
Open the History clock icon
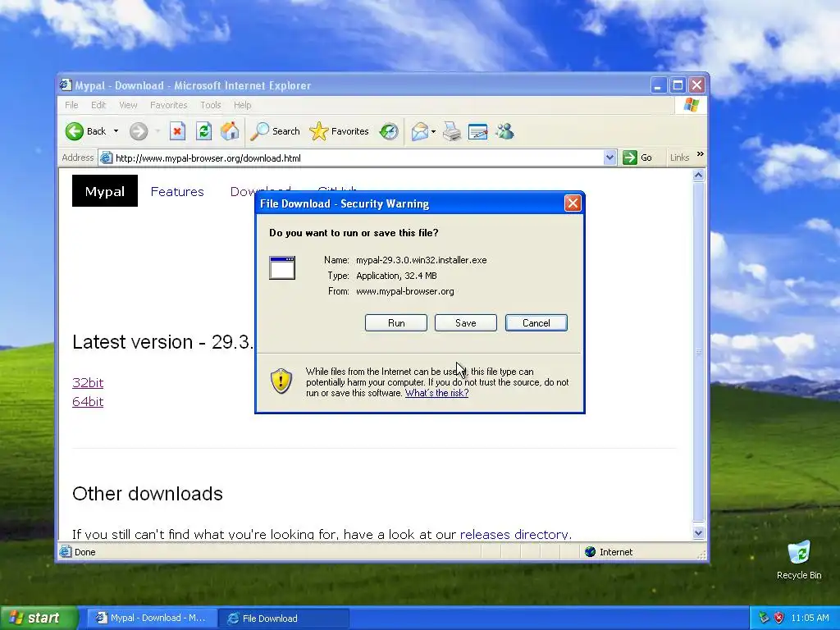[389, 131]
